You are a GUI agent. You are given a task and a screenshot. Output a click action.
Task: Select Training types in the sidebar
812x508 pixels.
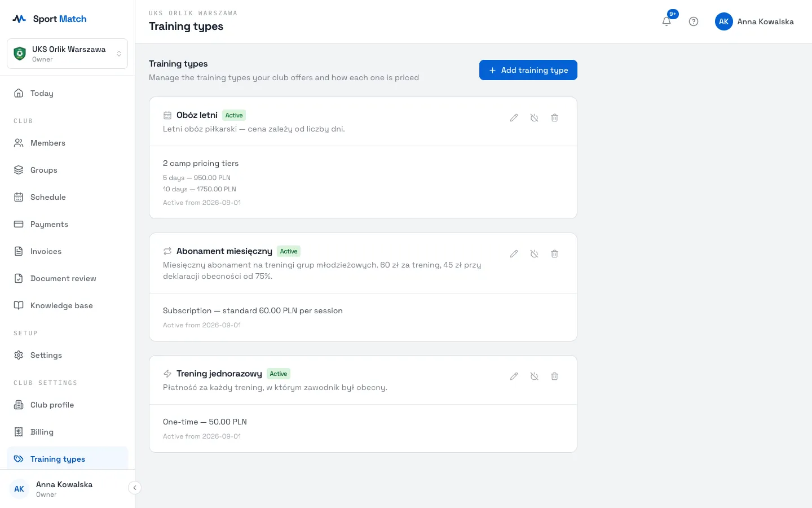click(x=67, y=459)
